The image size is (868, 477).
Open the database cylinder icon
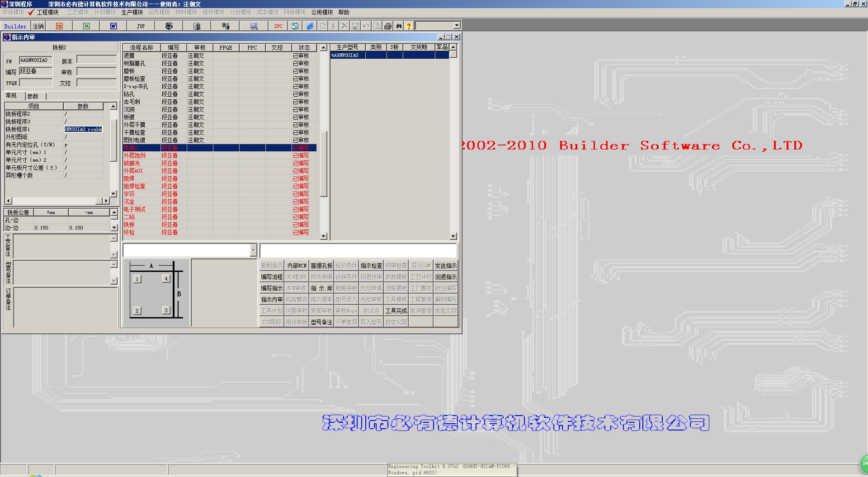[197, 26]
